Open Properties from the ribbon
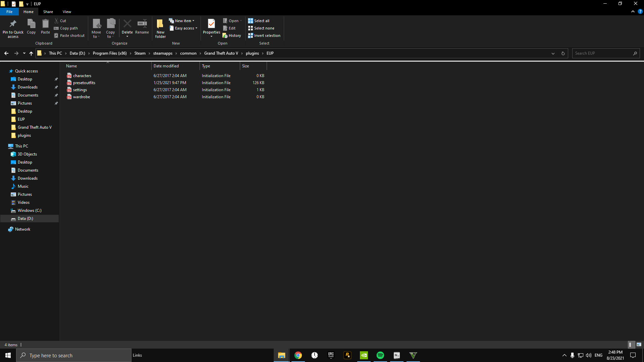 click(x=211, y=24)
